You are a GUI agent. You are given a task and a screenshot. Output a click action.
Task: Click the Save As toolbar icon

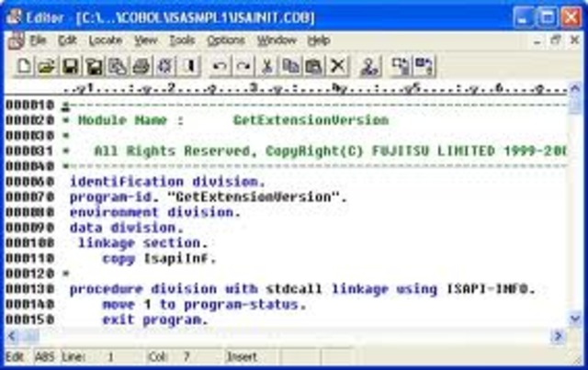(94, 67)
